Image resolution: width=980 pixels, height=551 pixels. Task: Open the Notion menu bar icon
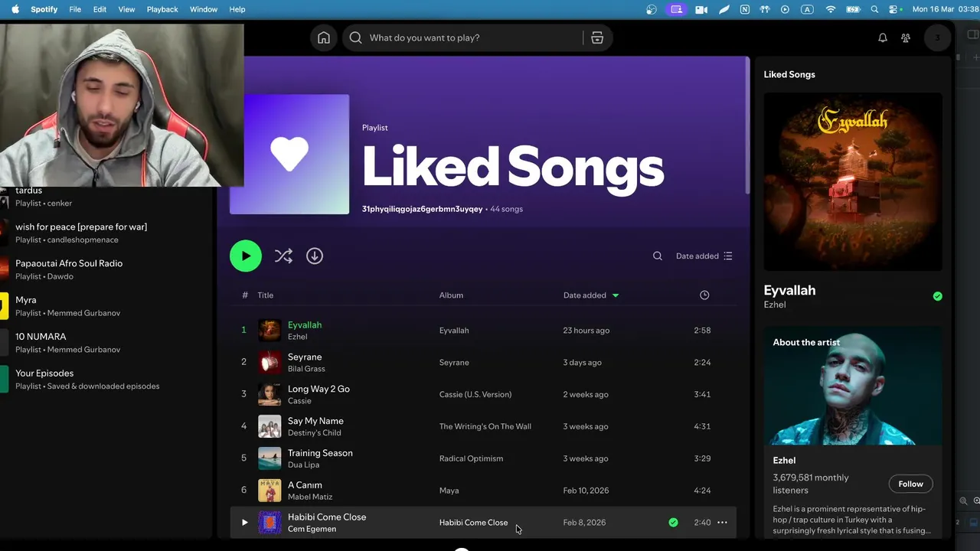[745, 9]
